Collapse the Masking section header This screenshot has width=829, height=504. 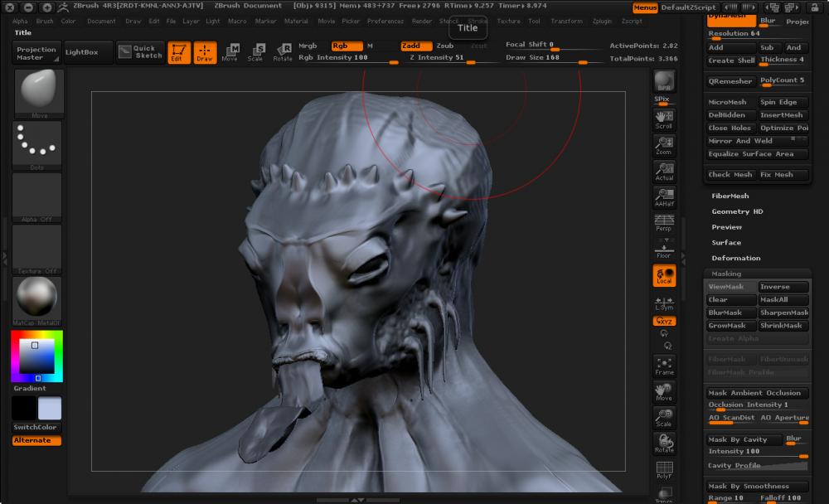tap(726, 274)
